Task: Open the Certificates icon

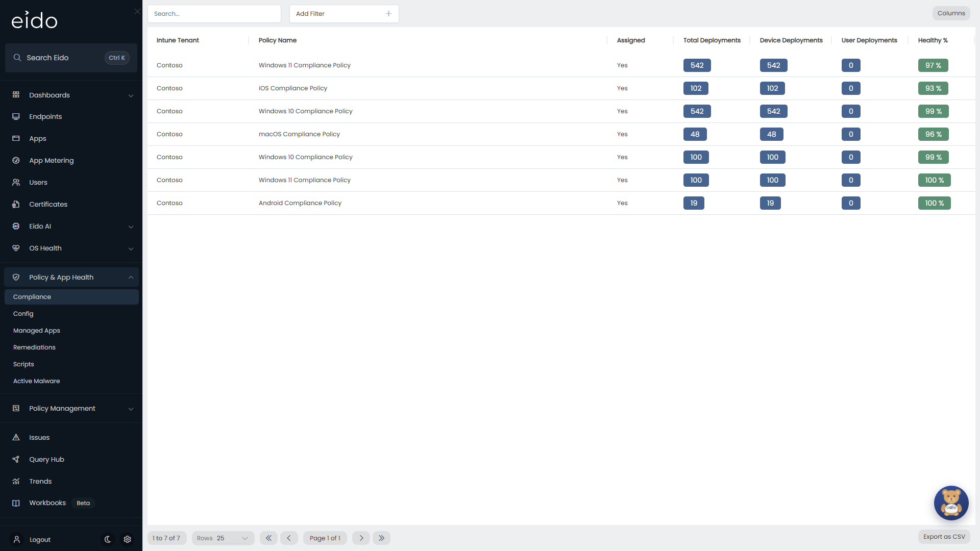Action: pyautogui.click(x=16, y=205)
